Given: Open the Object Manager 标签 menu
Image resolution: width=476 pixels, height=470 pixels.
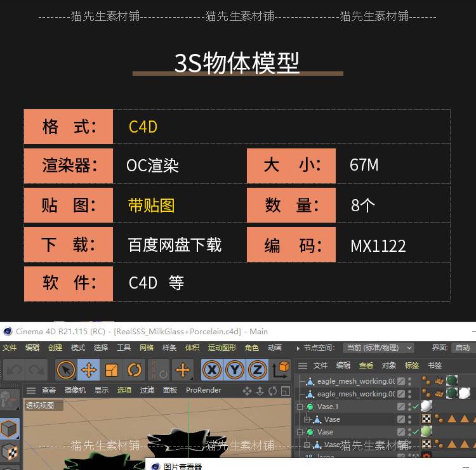Looking at the screenshot, I should 412,365.
